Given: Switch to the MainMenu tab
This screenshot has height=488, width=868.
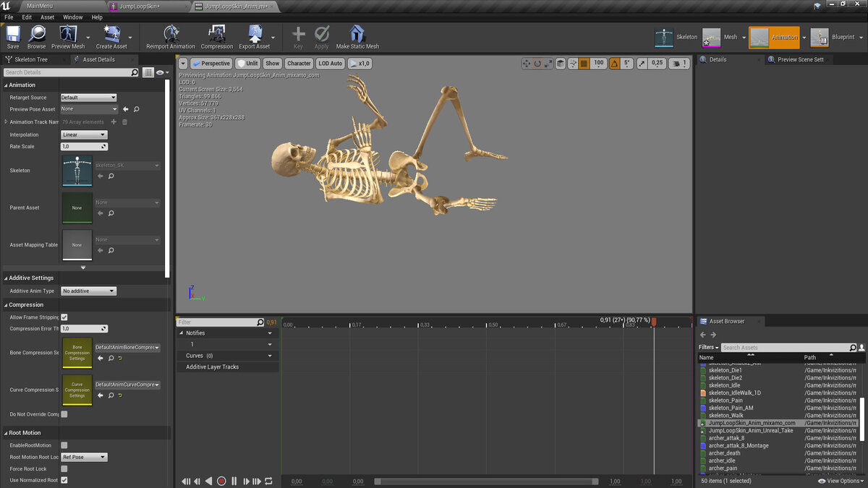Looking at the screenshot, I should 40,6.
